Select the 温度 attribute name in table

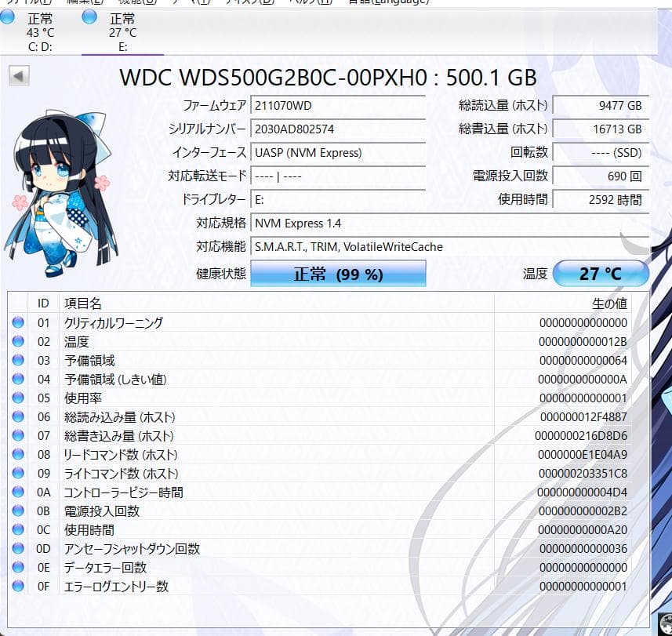pos(77,342)
